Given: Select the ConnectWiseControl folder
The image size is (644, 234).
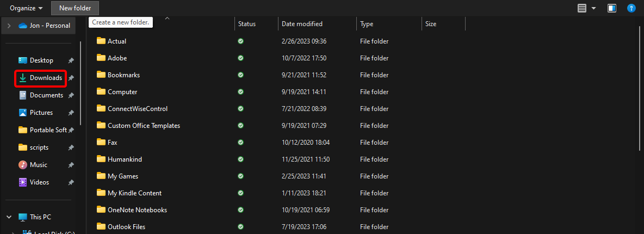Looking at the screenshot, I should 137,109.
